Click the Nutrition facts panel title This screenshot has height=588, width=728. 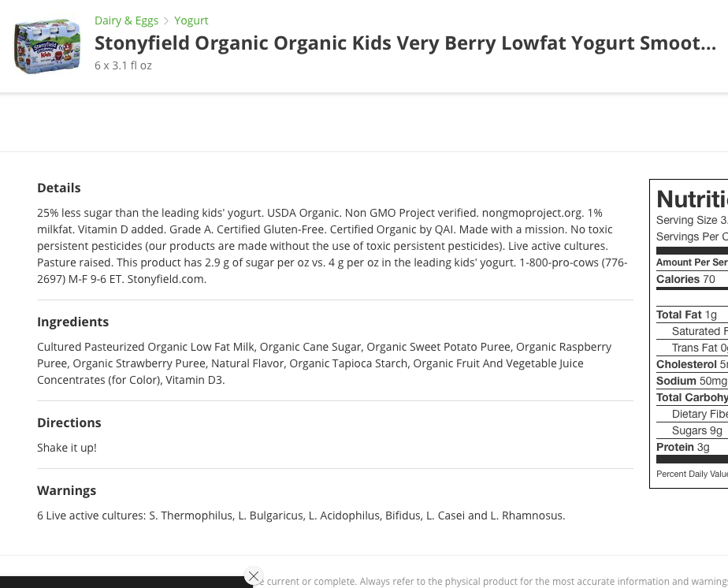coord(692,199)
